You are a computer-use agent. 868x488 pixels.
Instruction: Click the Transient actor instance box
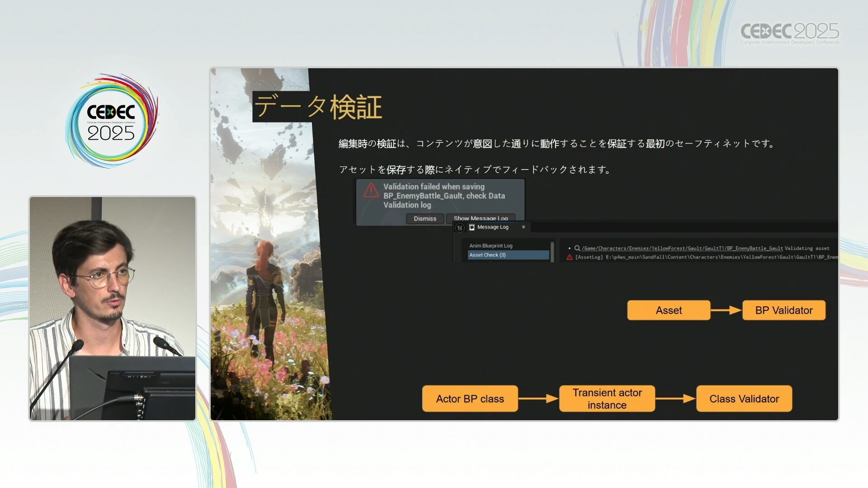pyautogui.click(x=607, y=399)
